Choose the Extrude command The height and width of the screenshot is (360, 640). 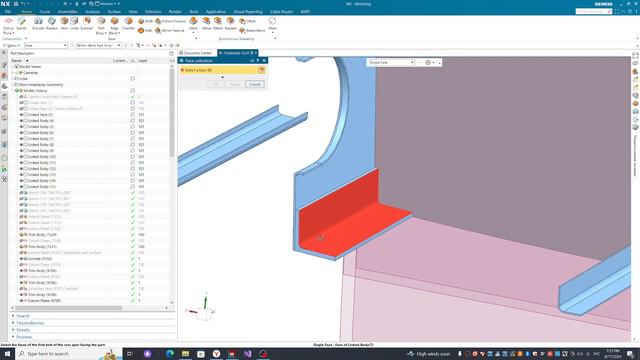tap(38, 24)
